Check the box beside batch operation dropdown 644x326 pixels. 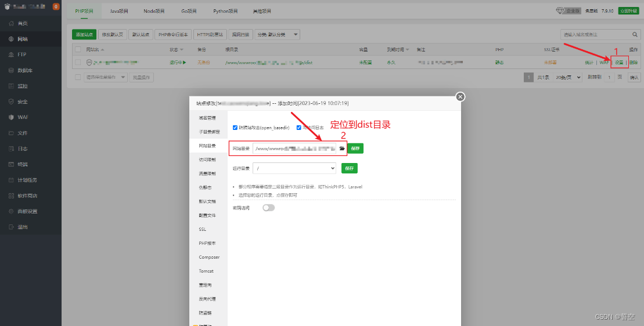coord(78,77)
